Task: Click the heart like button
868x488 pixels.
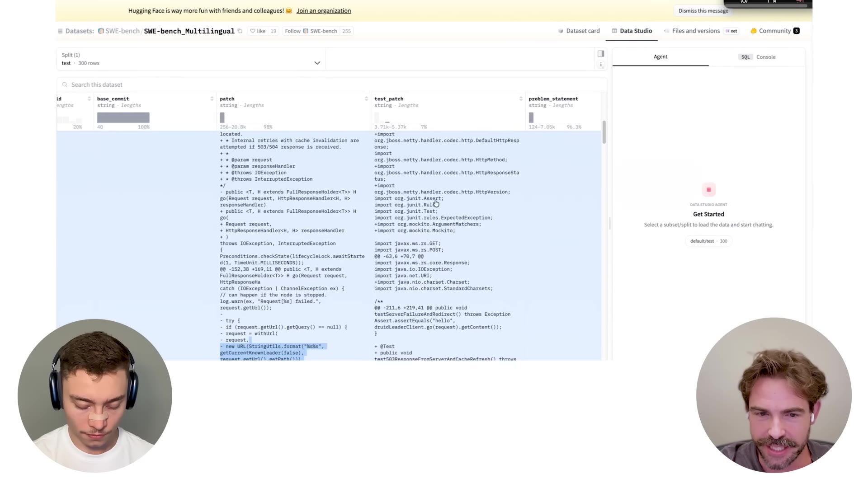Action: [x=258, y=31]
